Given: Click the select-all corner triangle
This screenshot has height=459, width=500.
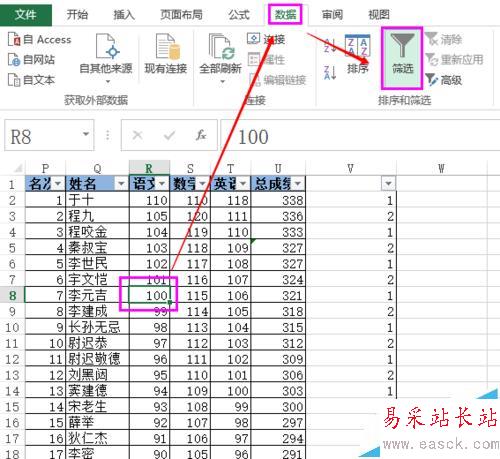Looking at the screenshot, I should [x=18, y=168].
